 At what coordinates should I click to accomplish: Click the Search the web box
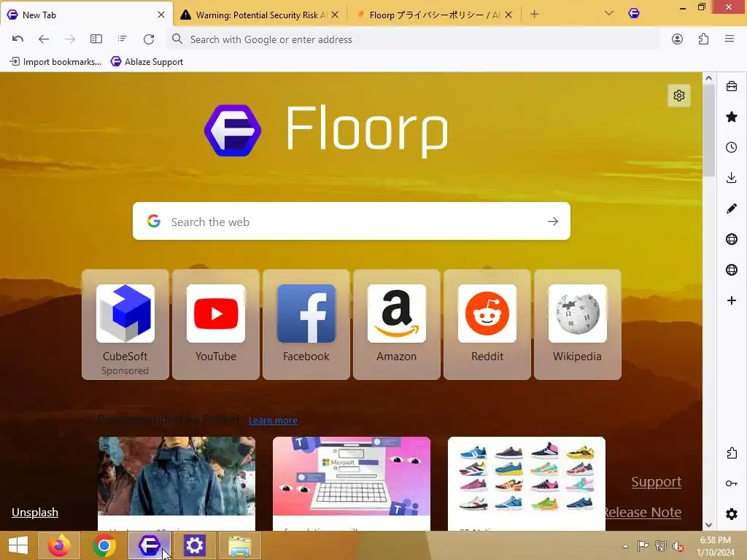tap(351, 221)
